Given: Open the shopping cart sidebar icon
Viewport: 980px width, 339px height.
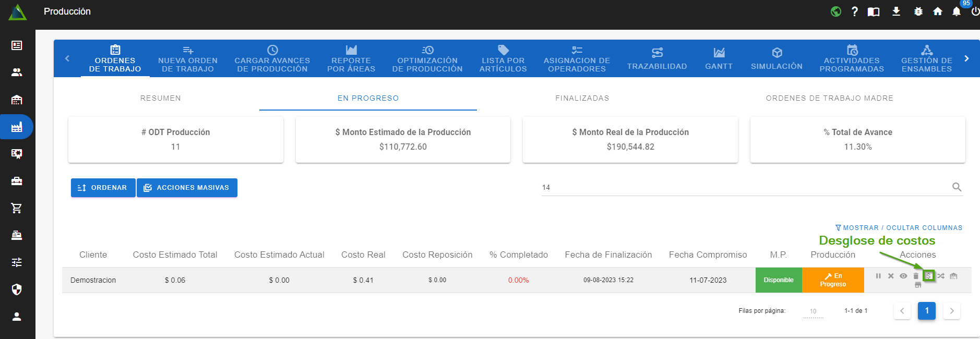Looking at the screenshot, I should pos(17,208).
